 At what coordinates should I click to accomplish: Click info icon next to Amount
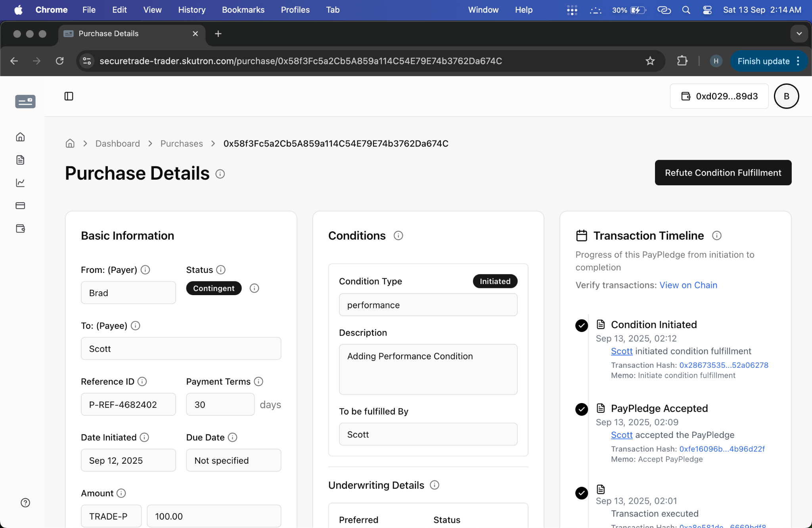121,493
